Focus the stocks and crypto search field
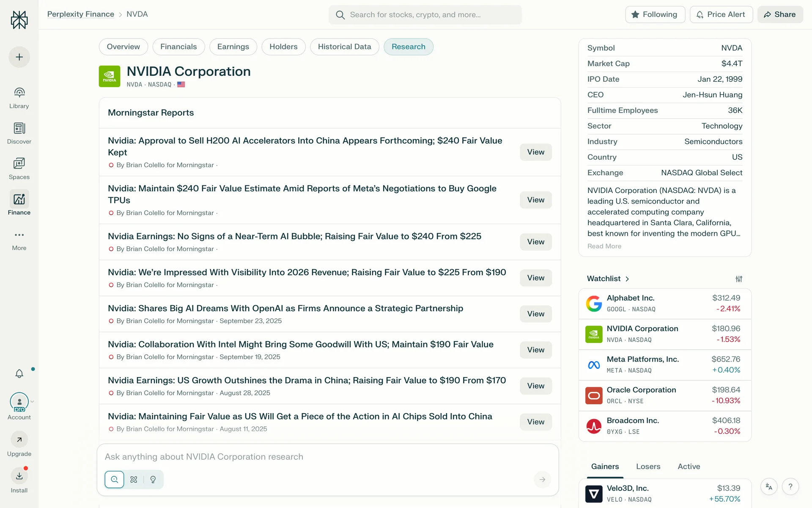The height and width of the screenshot is (508, 812). pyautogui.click(x=425, y=15)
